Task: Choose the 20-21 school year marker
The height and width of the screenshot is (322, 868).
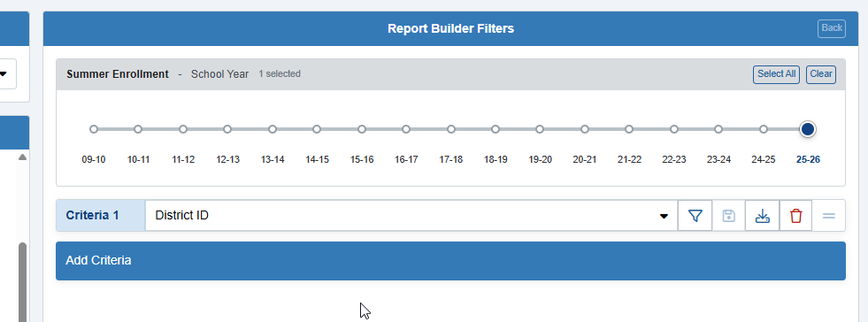Action: [x=585, y=129]
